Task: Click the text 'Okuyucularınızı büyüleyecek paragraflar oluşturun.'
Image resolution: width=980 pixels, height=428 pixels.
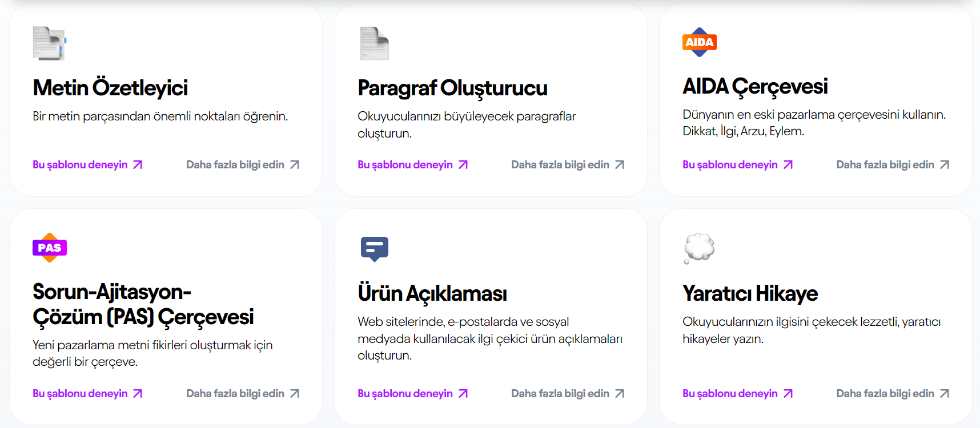Action: (467, 125)
